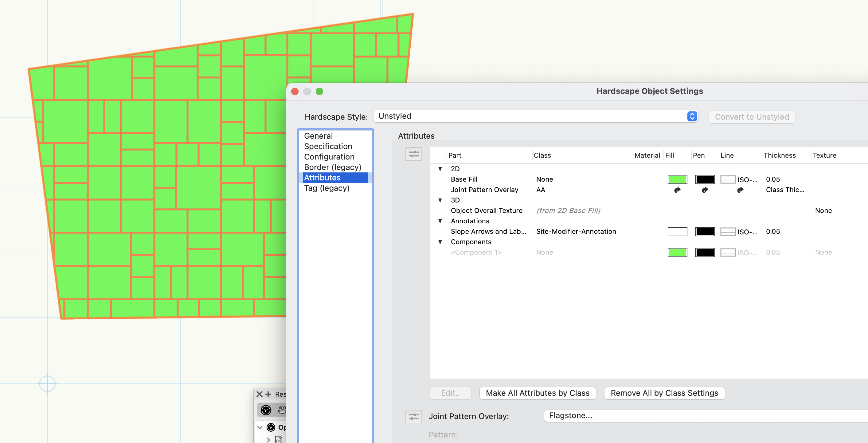Click the by-class arrow under Fill
The width and height of the screenshot is (868, 443).
click(x=677, y=190)
